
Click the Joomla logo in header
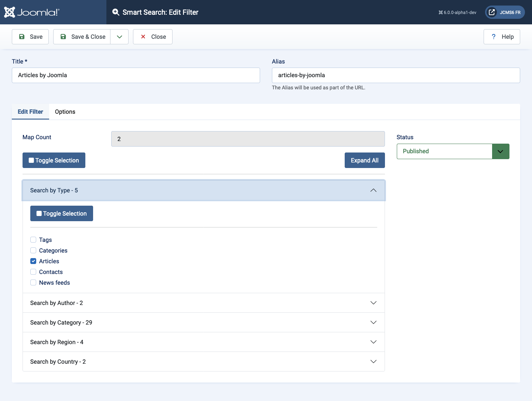click(x=32, y=12)
